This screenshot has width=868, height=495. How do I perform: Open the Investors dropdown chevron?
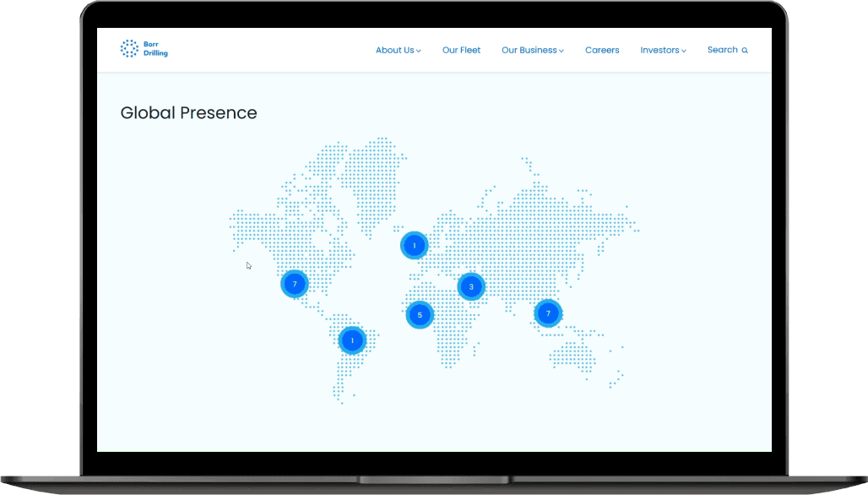[683, 51]
